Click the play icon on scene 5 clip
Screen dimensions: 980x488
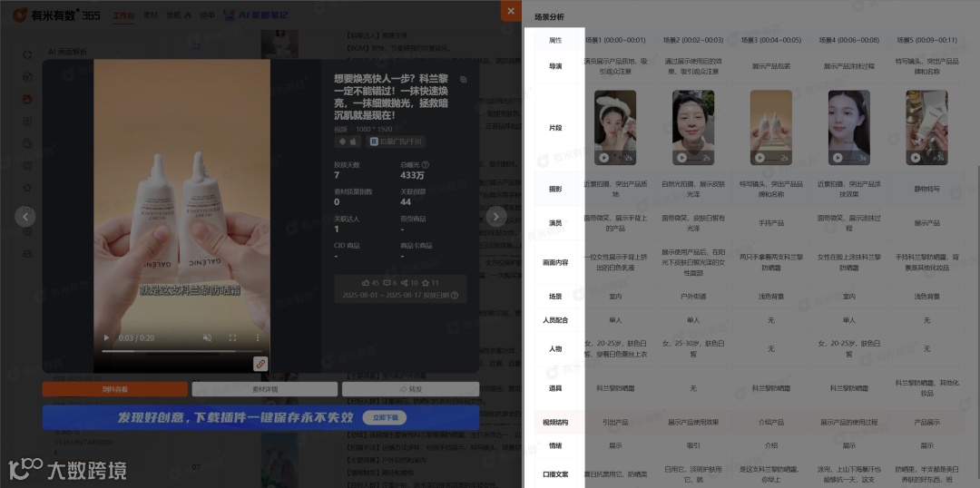(916, 158)
